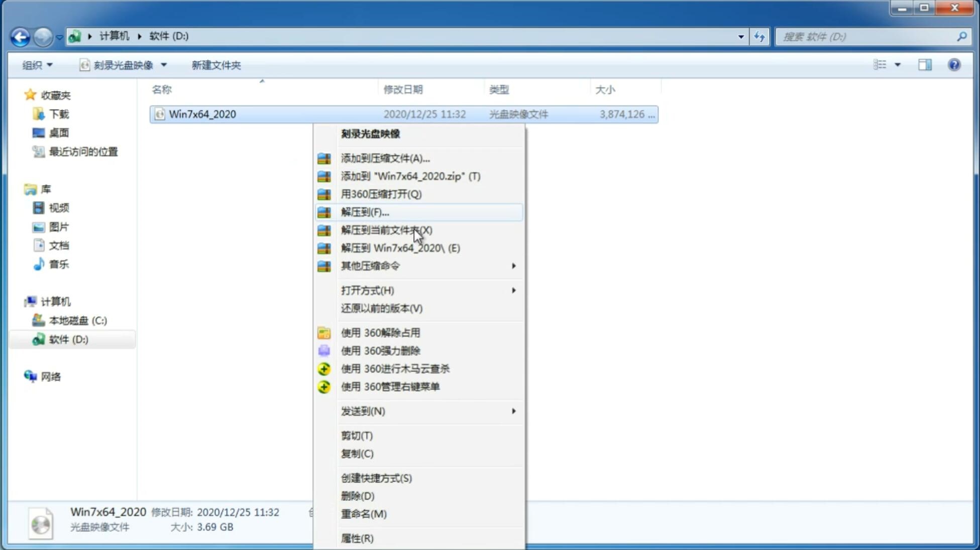980x550 pixels.
Task: Select '添加到压缩文件' compress option
Action: (x=385, y=158)
